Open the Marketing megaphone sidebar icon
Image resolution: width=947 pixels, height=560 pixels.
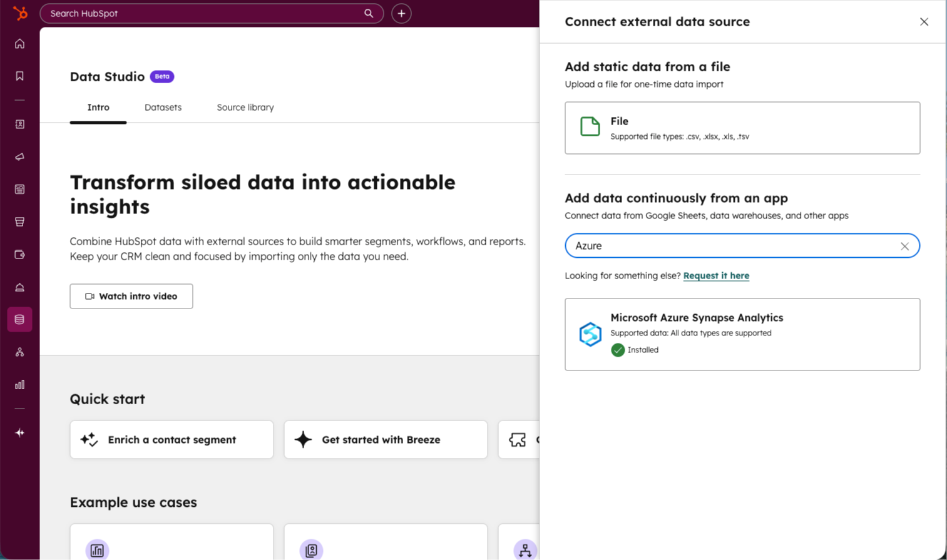point(19,157)
